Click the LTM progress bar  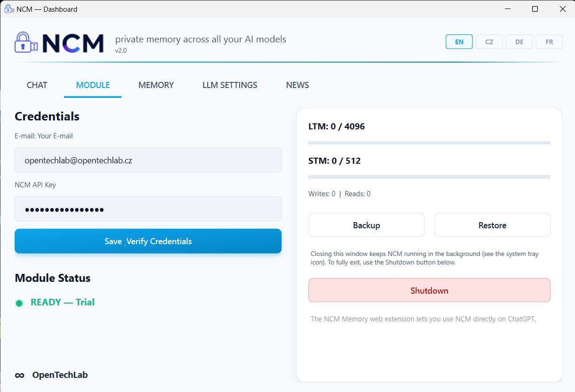tap(429, 143)
